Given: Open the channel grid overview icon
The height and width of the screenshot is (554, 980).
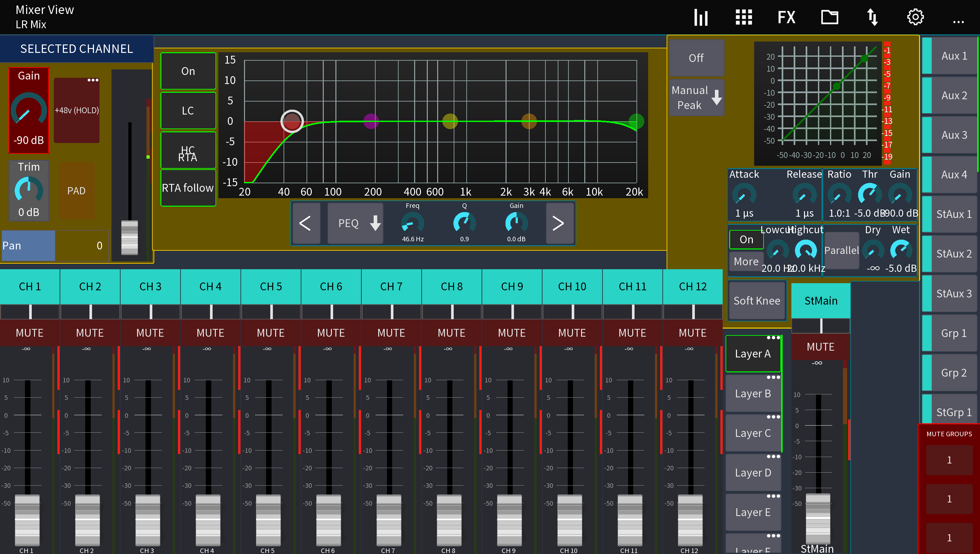Looking at the screenshot, I should click(743, 17).
